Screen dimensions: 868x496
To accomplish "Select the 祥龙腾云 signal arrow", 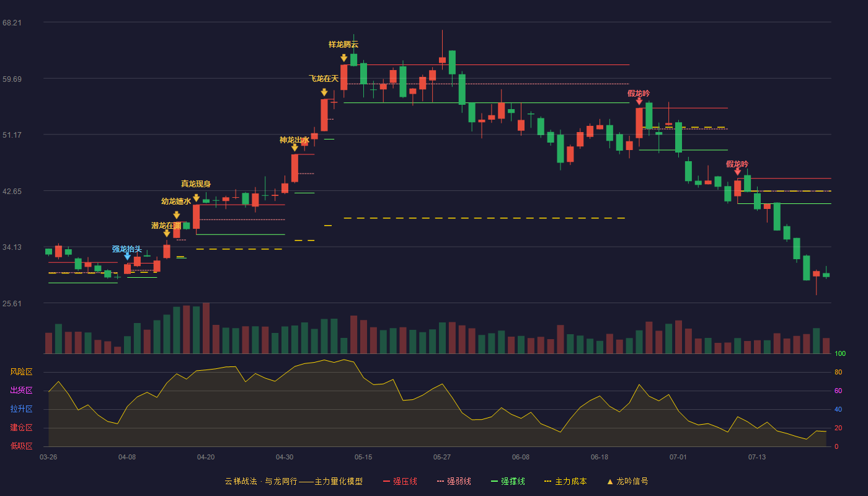I will click(x=344, y=58).
